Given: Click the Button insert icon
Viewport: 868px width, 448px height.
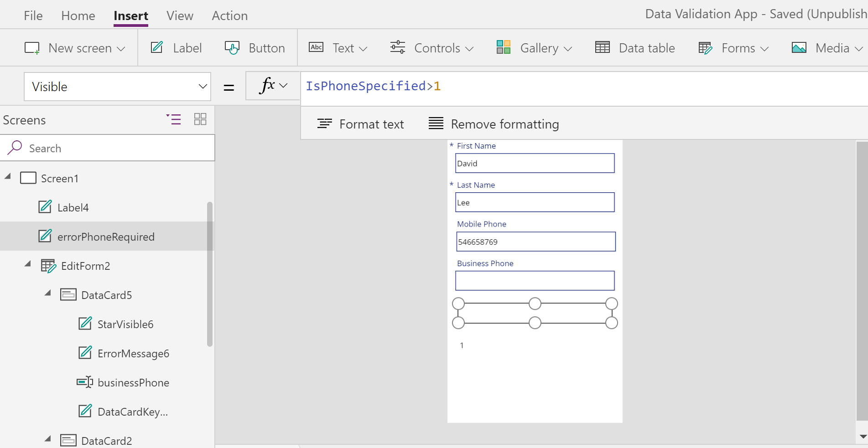Looking at the screenshot, I should click(232, 48).
